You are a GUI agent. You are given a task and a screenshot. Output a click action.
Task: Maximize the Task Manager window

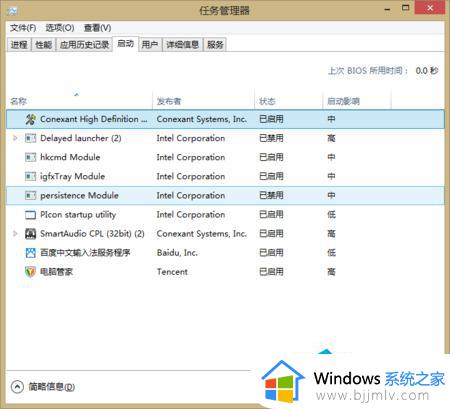point(405,8)
